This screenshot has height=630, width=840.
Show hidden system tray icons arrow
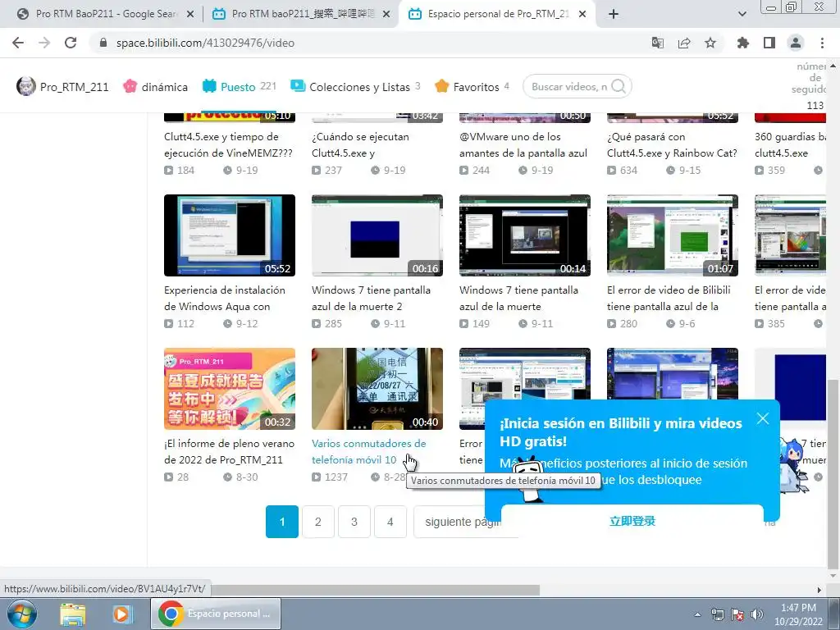point(697,615)
